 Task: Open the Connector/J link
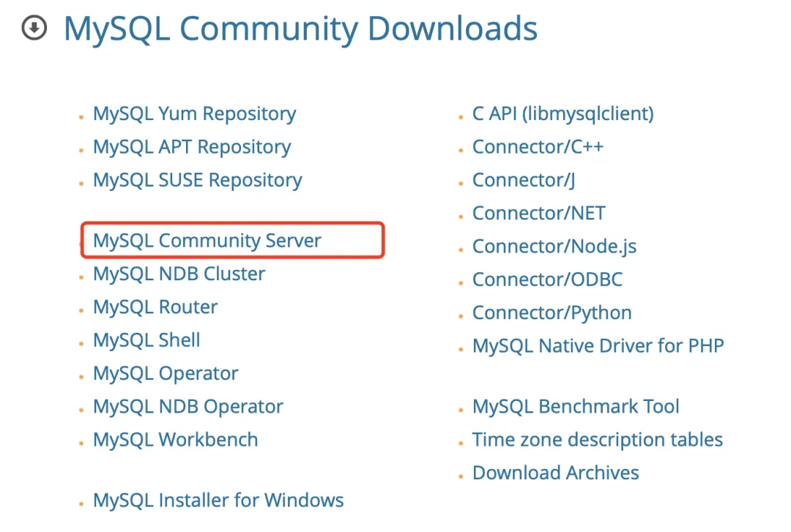524,181
